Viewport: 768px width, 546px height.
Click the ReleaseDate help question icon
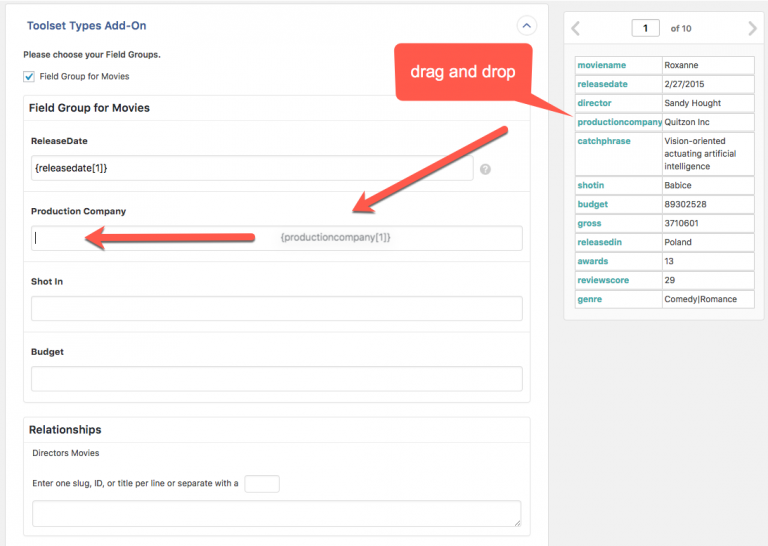[x=485, y=169]
